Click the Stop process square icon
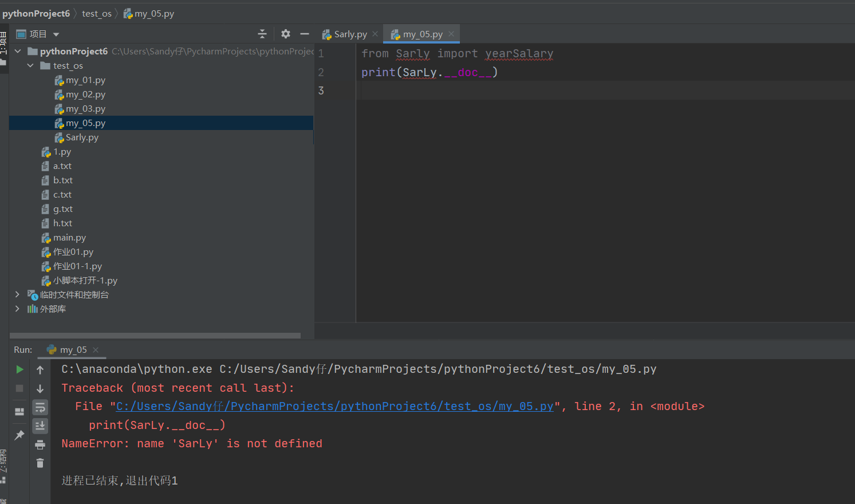Image resolution: width=855 pixels, height=504 pixels. click(19, 388)
